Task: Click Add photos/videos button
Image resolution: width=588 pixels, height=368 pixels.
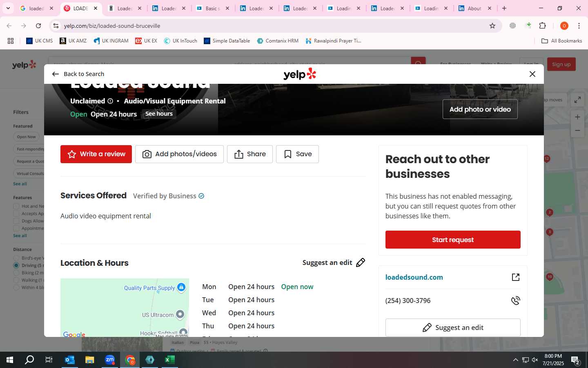Action: 179,154
